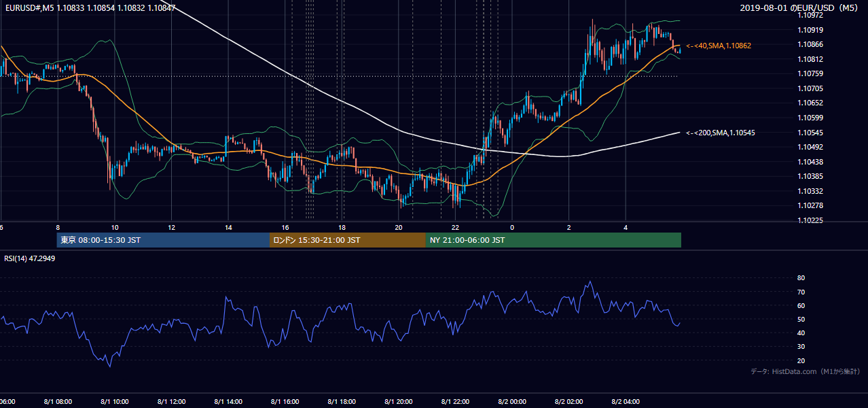Click the 2019-08-01 EUR/USD (M5) title
The height and width of the screenshot is (408, 868).
[x=800, y=8]
